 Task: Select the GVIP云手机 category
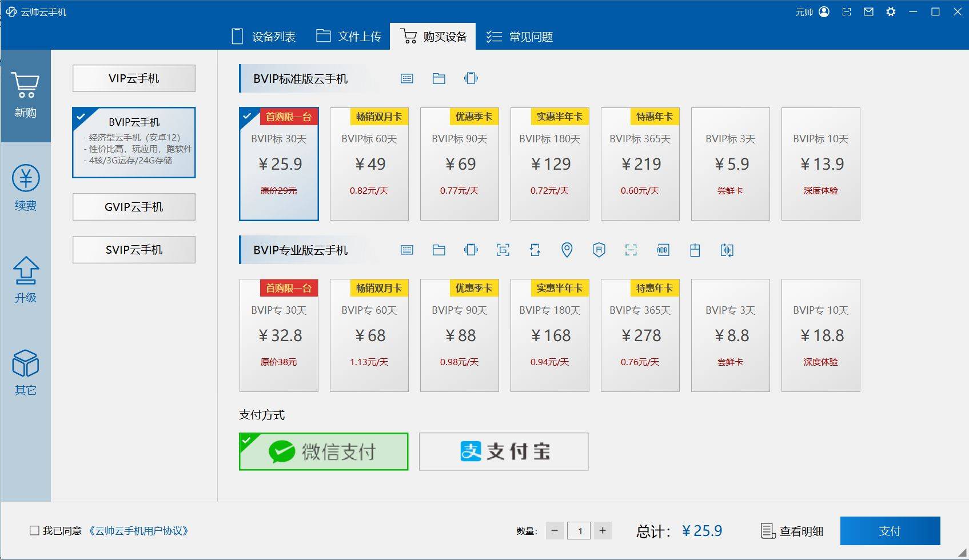(134, 207)
